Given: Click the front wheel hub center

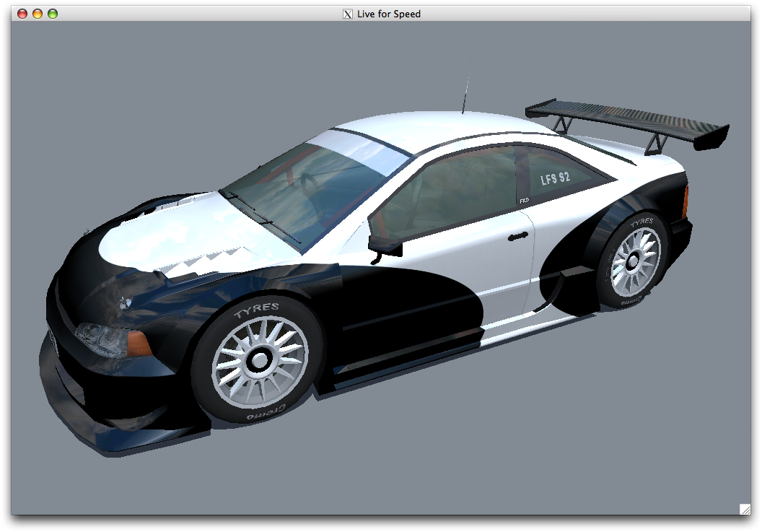Looking at the screenshot, I should pos(260,360).
